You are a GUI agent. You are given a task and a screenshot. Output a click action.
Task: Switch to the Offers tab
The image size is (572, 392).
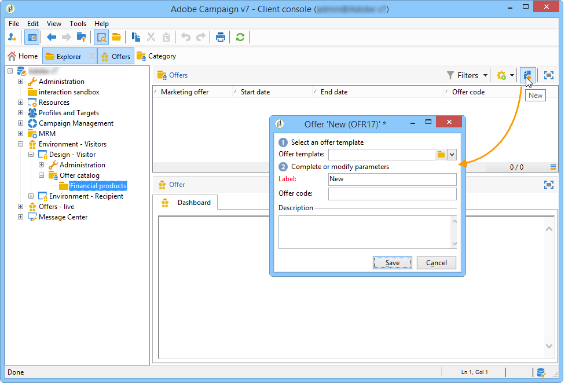[x=116, y=56]
